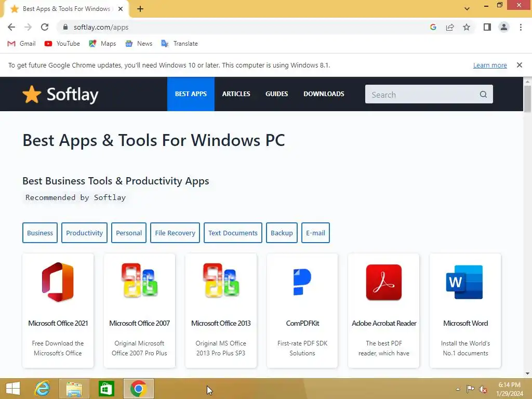The width and height of the screenshot is (532, 399).
Task: Reload the page with refresh icon
Action: (45, 27)
